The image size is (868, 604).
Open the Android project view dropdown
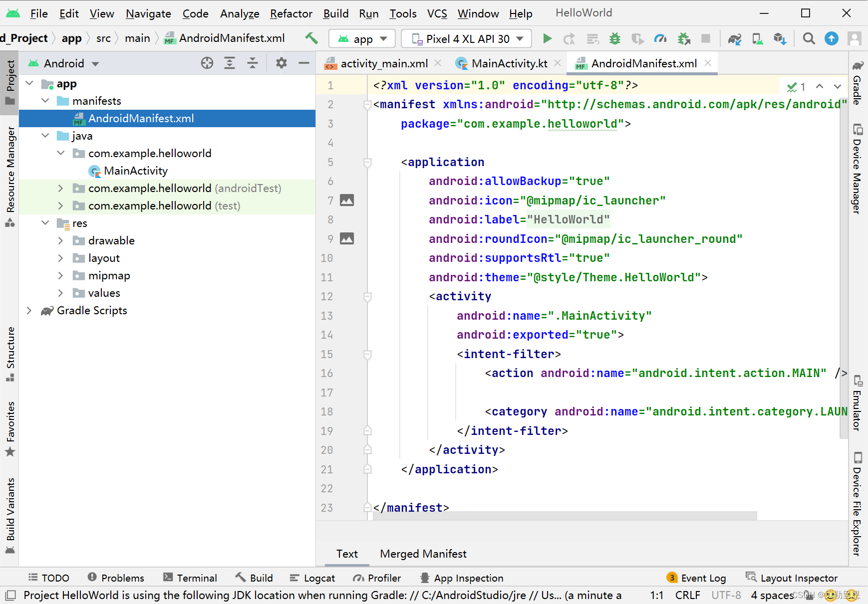coord(63,63)
